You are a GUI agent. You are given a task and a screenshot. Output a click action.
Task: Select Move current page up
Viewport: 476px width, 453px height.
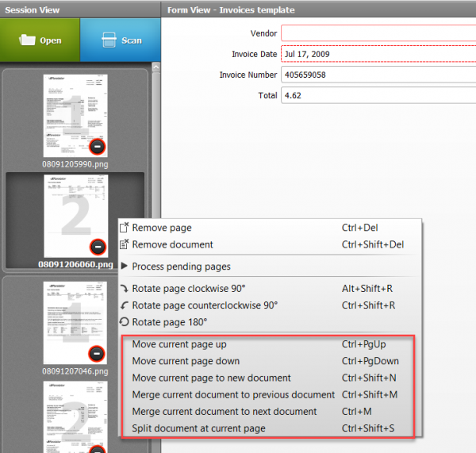pyautogui.click(x=270, y=344)
